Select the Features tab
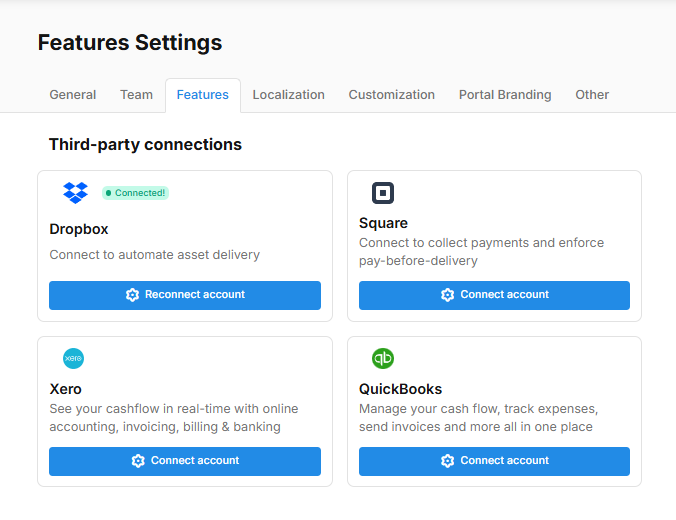The width and height of the screenshot is (676, 520). click(x=203, y=95)
